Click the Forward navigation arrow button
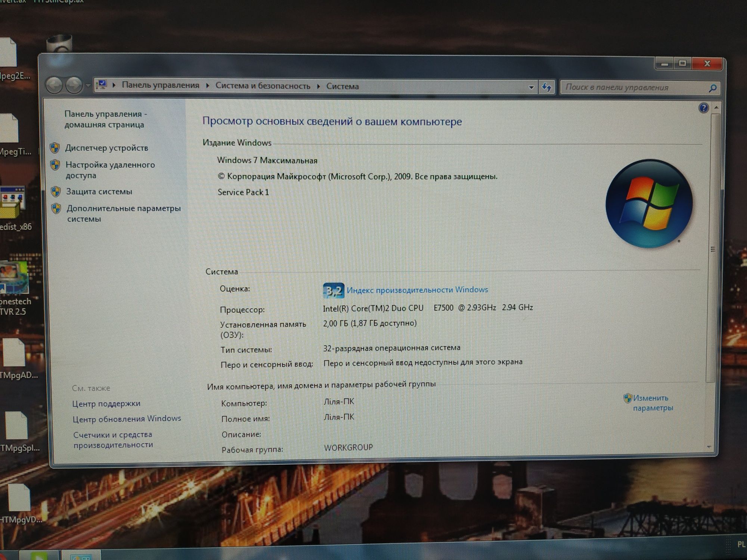Image resolution: width=747 pixels, height=560 pixels. tap(74, 85)
